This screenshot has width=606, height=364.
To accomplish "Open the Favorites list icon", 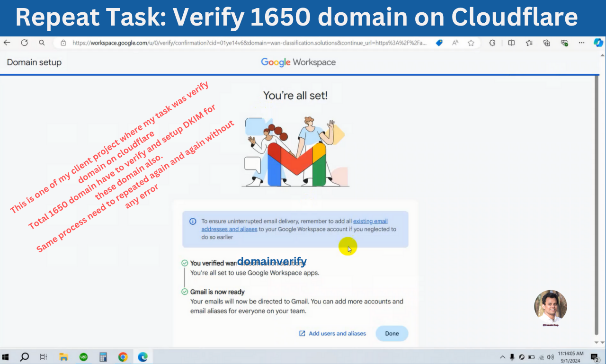I will (529, 43).
